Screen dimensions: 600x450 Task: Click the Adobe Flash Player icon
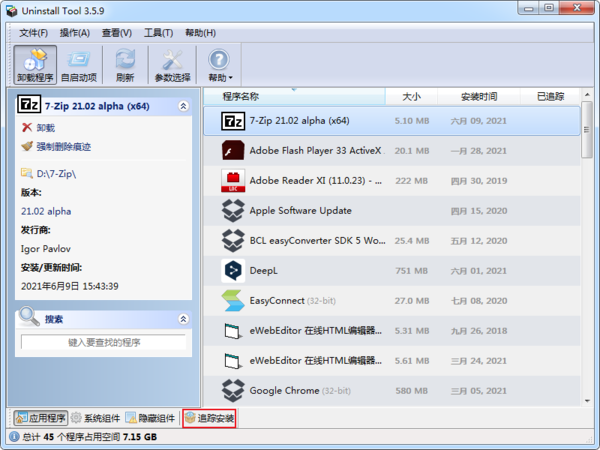tap(233, 150)
